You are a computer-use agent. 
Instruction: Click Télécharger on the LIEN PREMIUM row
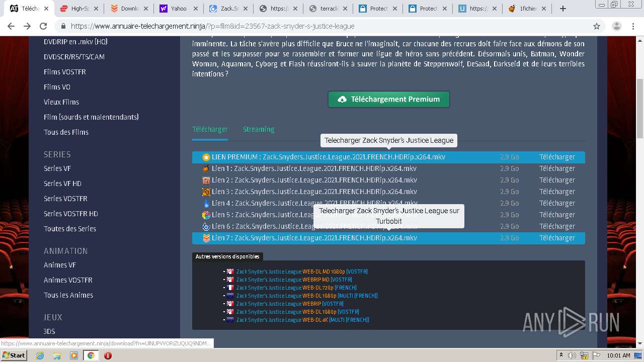coord(557,157)
